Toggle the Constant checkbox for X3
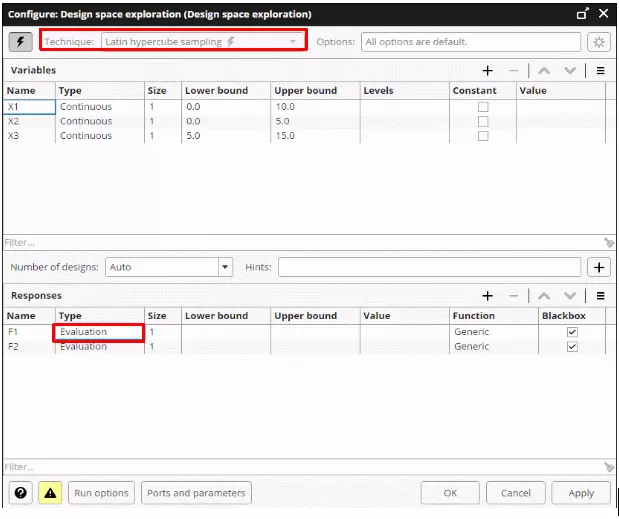The height and width of the screenshot is (519, 619). [483, 136]
